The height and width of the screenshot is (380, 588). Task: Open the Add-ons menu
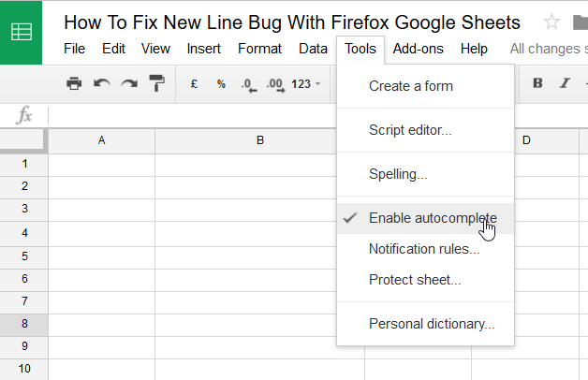click(419, 49)
